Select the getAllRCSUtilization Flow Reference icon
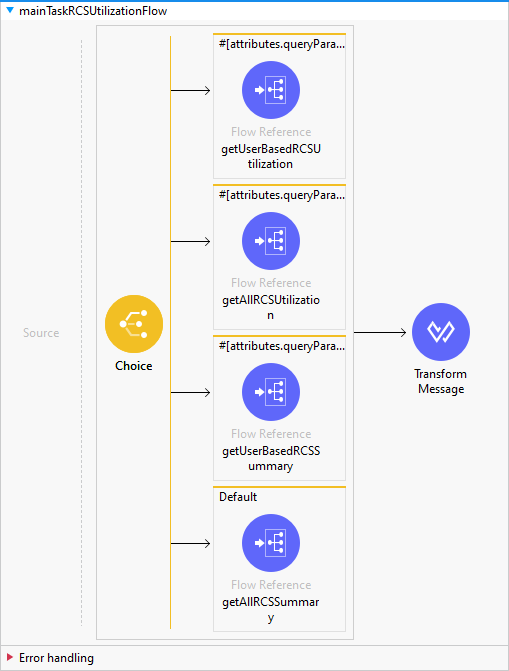The height and width of the screenshot is (671, 509). point(271,241)
